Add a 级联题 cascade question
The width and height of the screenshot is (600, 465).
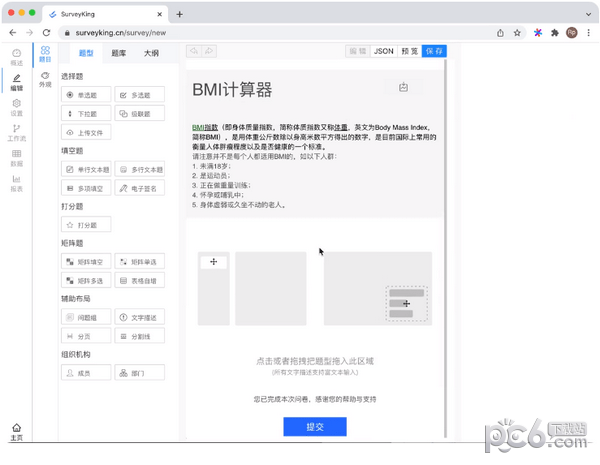140,113
